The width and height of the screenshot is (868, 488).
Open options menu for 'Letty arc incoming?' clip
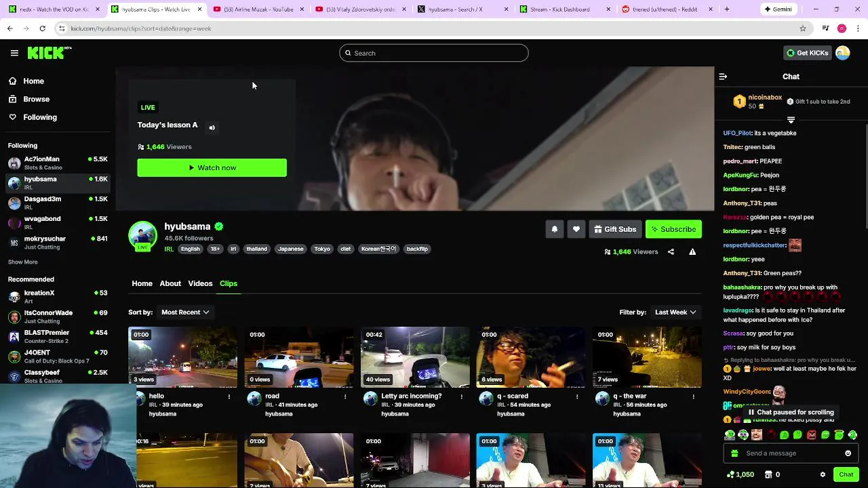[461, 396]
